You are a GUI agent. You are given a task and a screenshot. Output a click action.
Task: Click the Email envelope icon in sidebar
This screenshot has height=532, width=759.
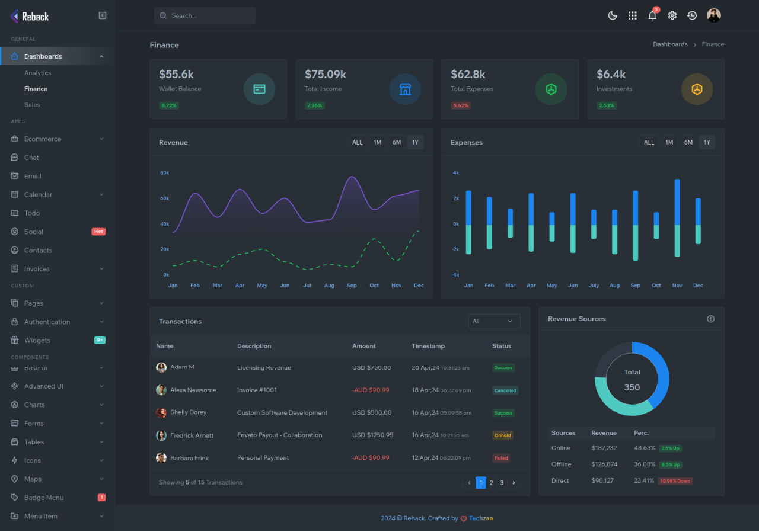point(15,176)
